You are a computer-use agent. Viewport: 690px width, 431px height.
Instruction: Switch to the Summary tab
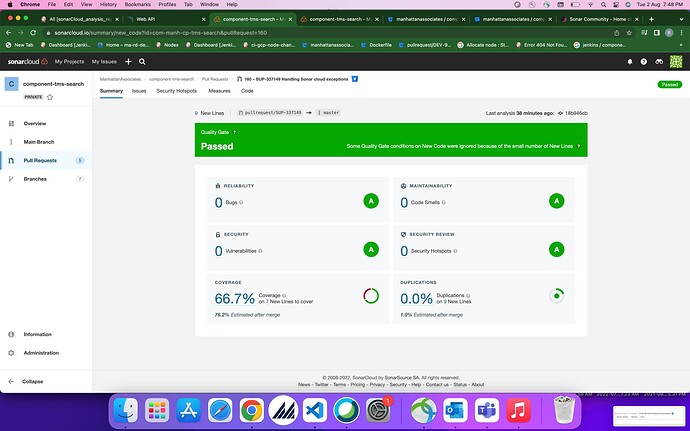pyautogui.click(x=111, y=91)
